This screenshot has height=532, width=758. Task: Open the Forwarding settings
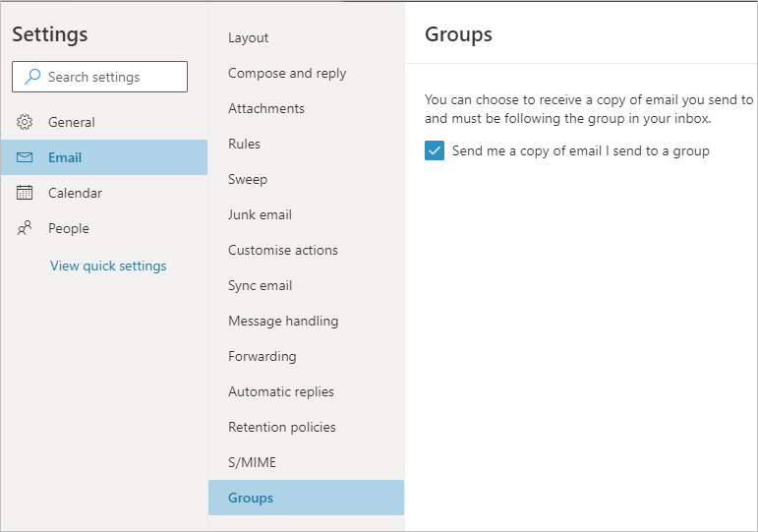point(262,356)
